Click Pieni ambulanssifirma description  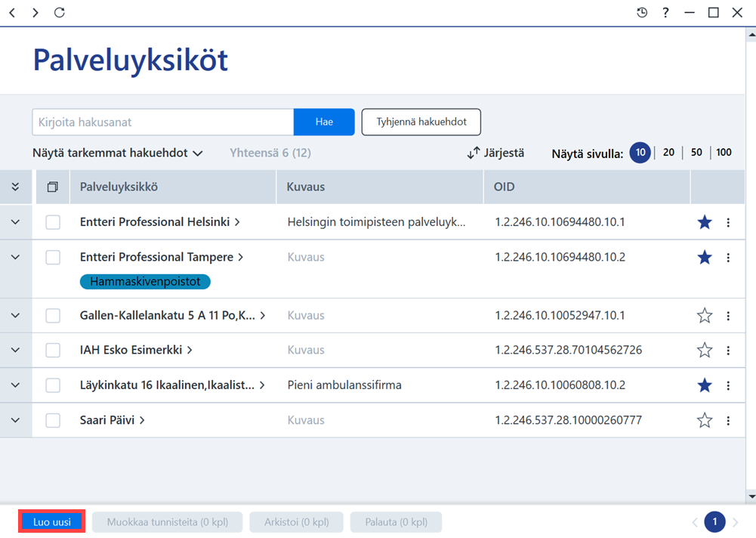[x=344, y=385]
